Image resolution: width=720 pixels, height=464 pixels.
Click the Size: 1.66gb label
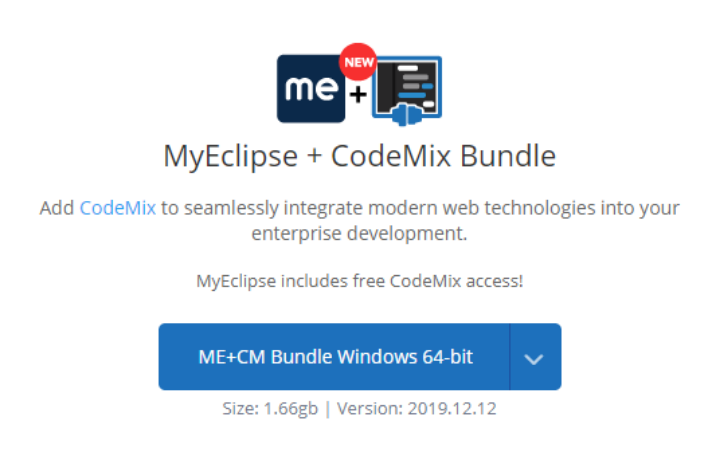point(270,408)
